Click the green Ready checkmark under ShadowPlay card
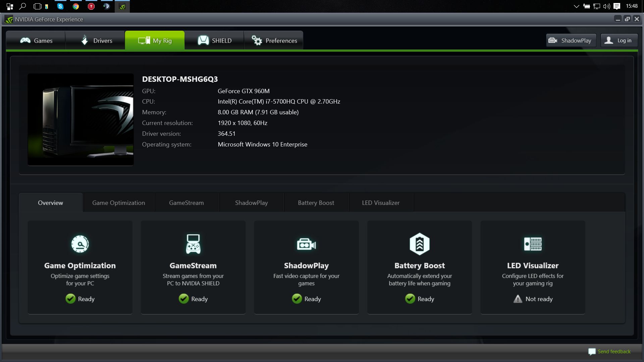Image resolution: width=644 pixels, height=362 pixels. (x=297, y=299)
